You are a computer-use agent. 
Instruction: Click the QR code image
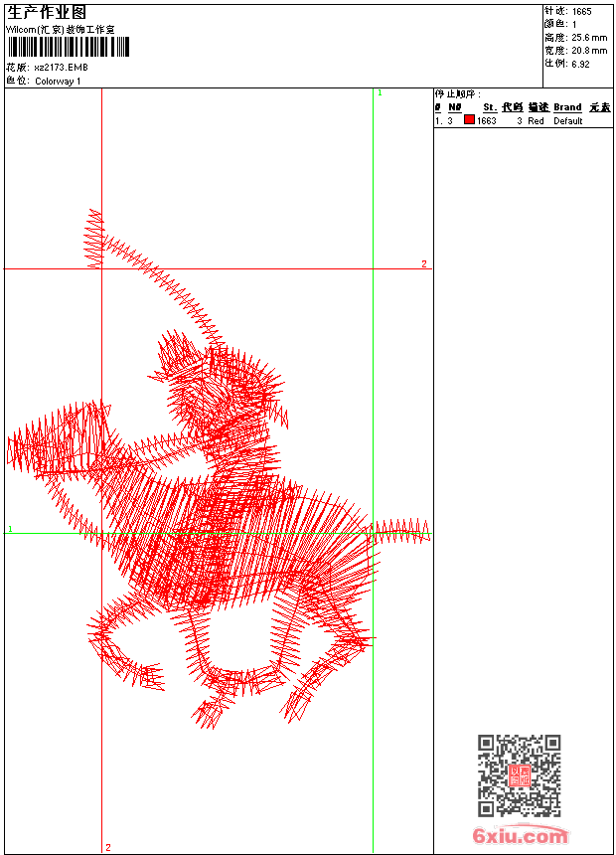pyautogui.click(x=519, y=775)
